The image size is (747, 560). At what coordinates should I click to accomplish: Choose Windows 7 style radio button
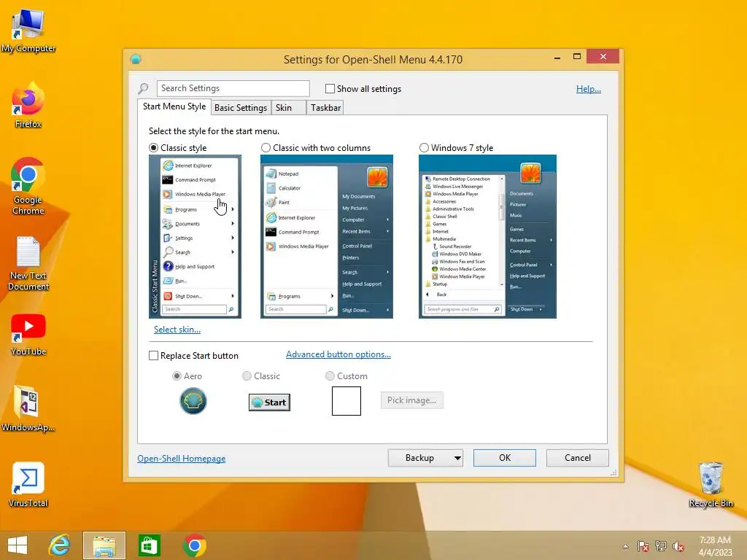(424, 147)
